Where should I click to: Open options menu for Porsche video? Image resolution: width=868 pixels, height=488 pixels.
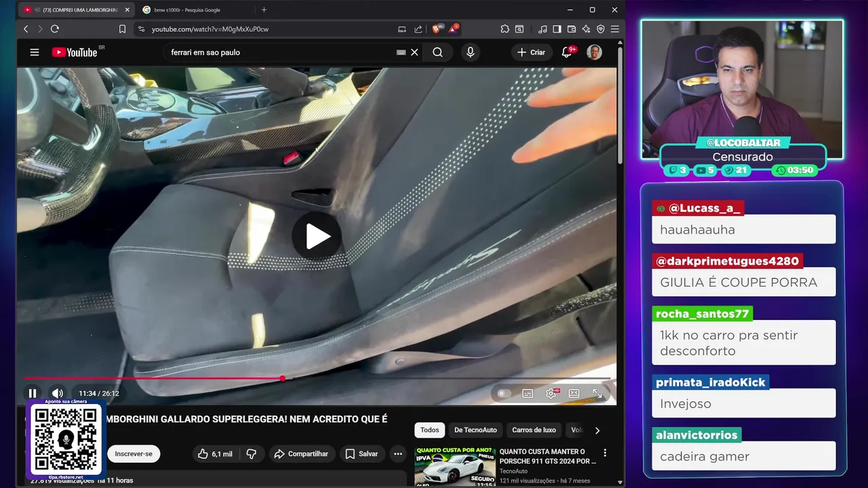[605, 453]
